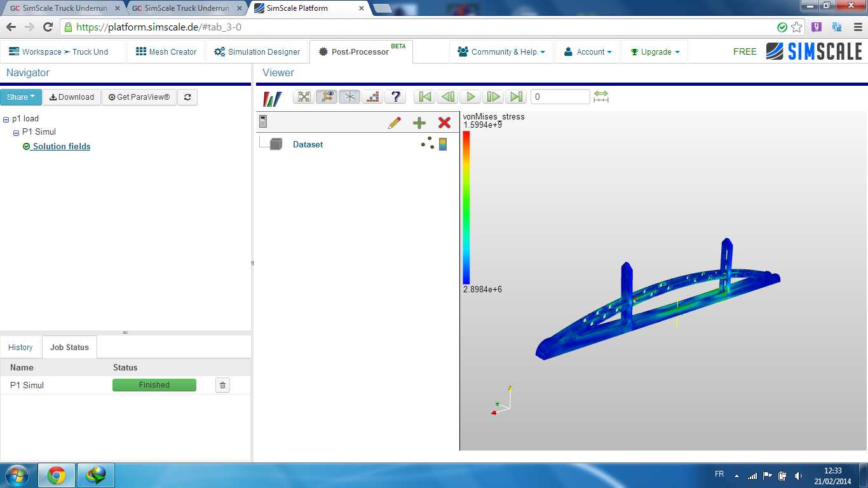
Task: Select the Post-Processor tab
Action: point(361,52)
